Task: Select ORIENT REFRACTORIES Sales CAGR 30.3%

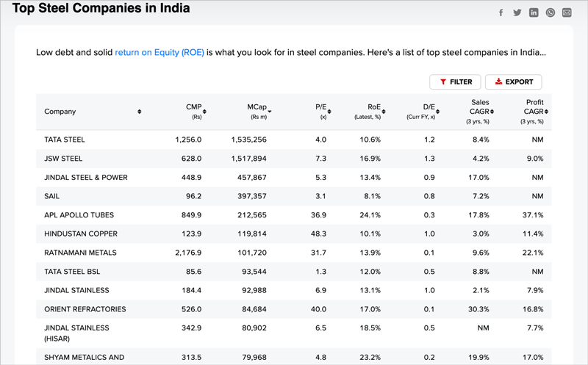Action: click(x=478, y=309)
